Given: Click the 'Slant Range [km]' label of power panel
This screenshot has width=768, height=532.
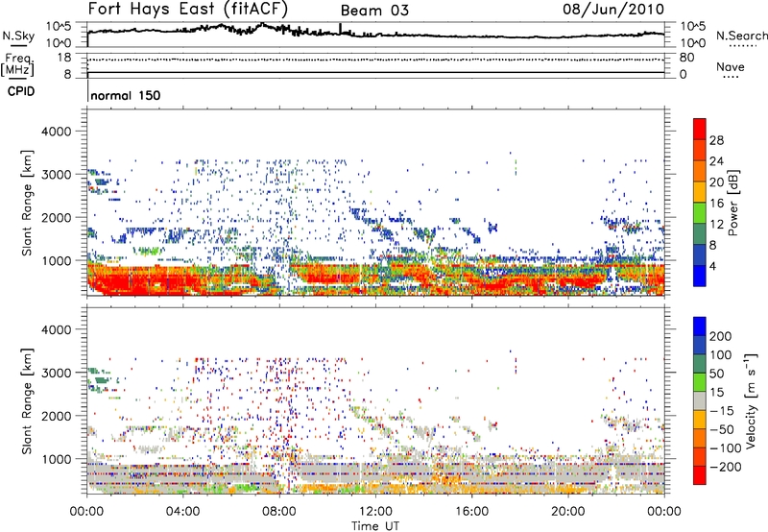Looking at the screenshot, I should click(27, 203).
